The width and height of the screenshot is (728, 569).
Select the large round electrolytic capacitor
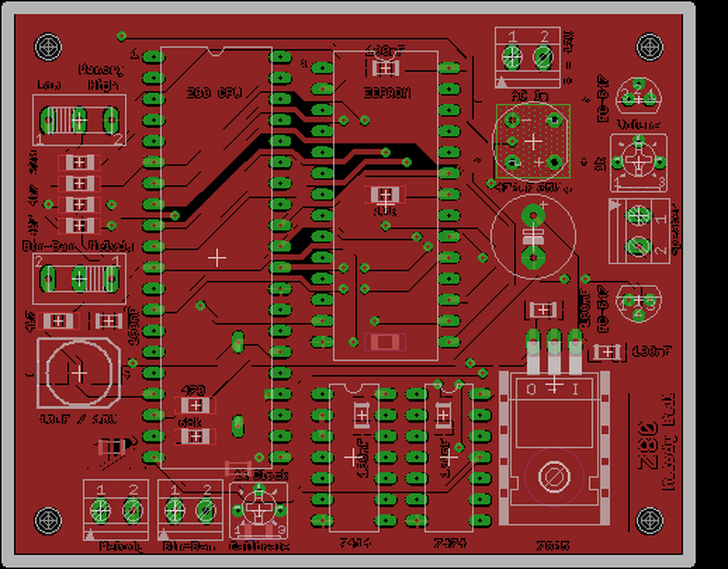[533, 236]
